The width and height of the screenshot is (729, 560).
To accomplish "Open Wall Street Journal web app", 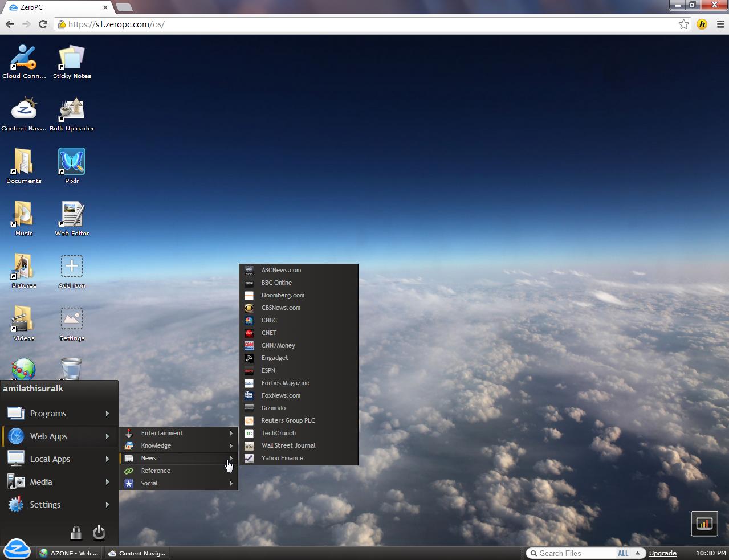I will pyautogui.click(x=299, y=445).
